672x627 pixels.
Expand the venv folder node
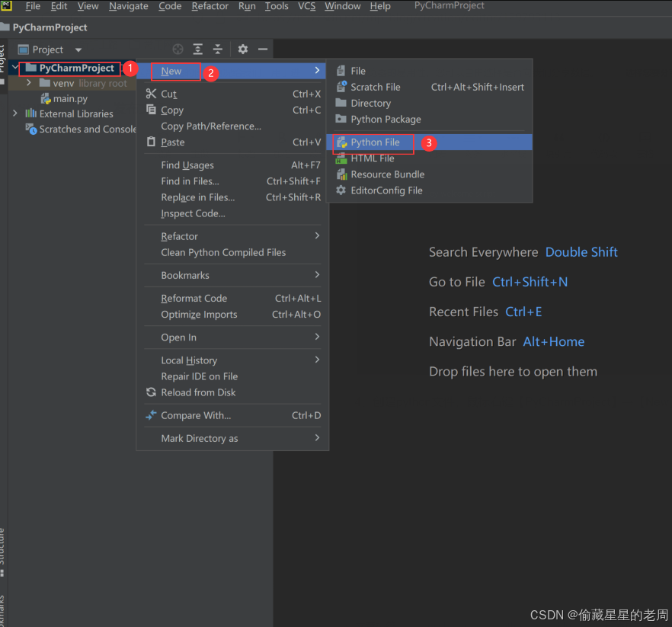29,82
